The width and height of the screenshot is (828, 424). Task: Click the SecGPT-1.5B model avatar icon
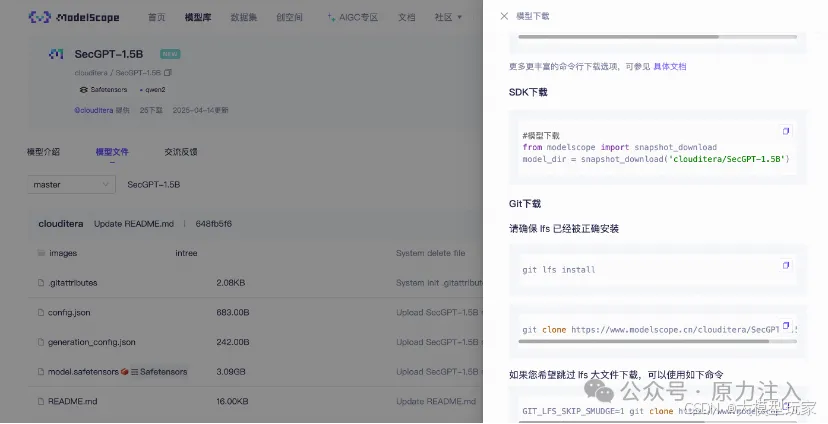(x=56, y=54)
